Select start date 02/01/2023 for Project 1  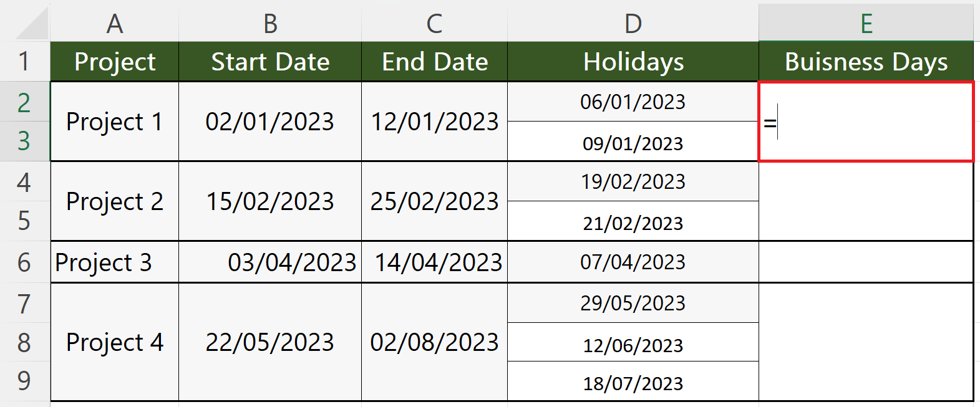click(x=269, y=122)
